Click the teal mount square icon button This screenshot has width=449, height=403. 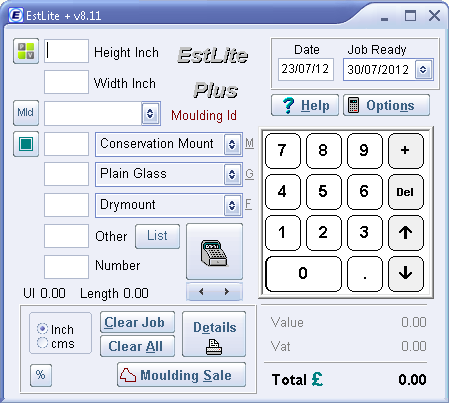pyautogui.click(x=26, y=144)
